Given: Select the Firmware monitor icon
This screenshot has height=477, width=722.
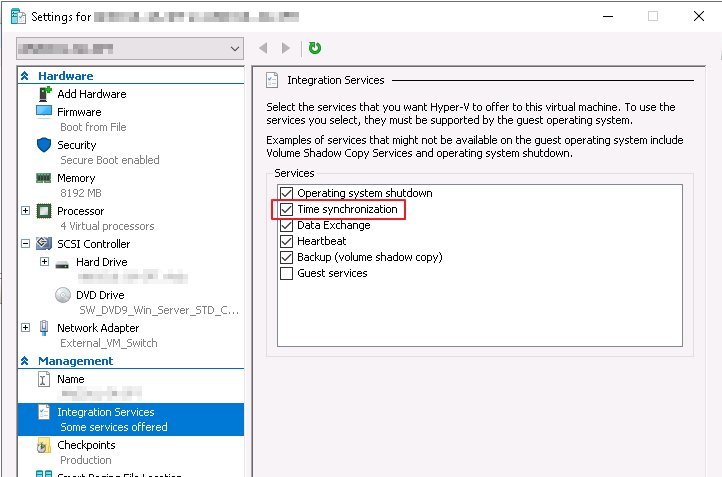Looking at the screenshot, I should point(44,112).
